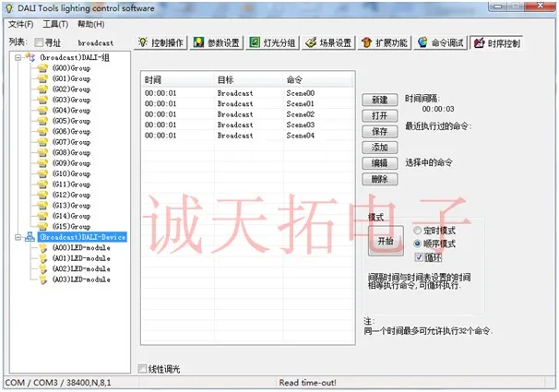This screenshot has height=392, width=559.
Task: Click the (G09)Group lamp icon
Action: click(x=42, y=163)
